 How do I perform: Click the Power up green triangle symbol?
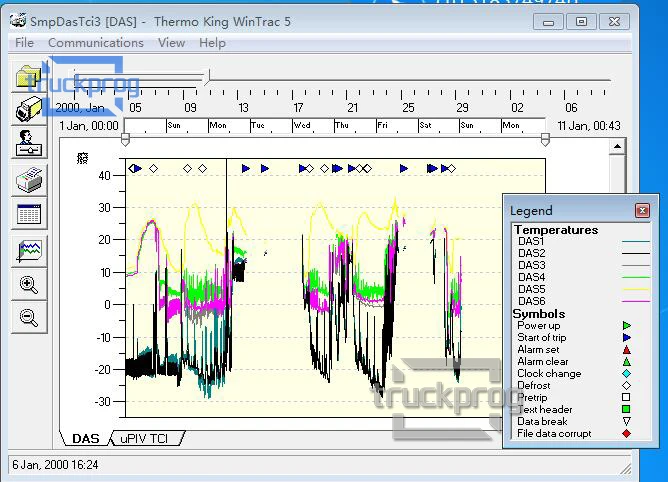point(626,326)
